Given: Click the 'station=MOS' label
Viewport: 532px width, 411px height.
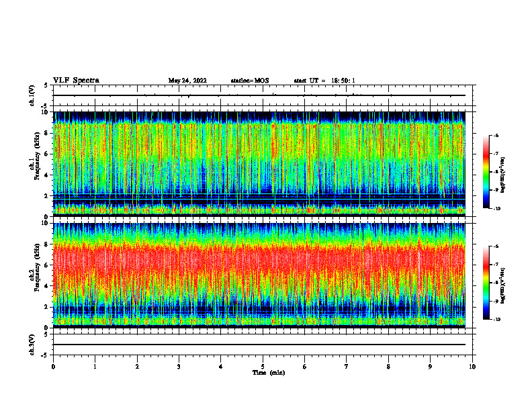Looking at the screenshot, I should 250,81.
